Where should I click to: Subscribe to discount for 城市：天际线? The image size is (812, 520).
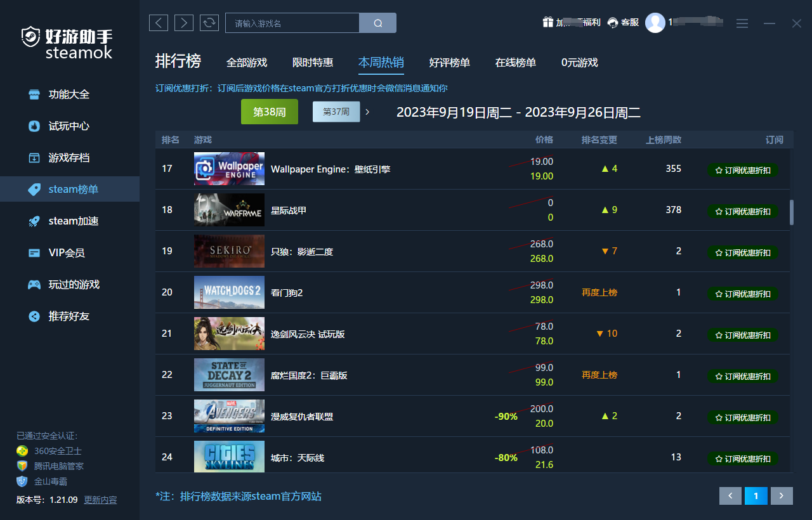(743, 458)
